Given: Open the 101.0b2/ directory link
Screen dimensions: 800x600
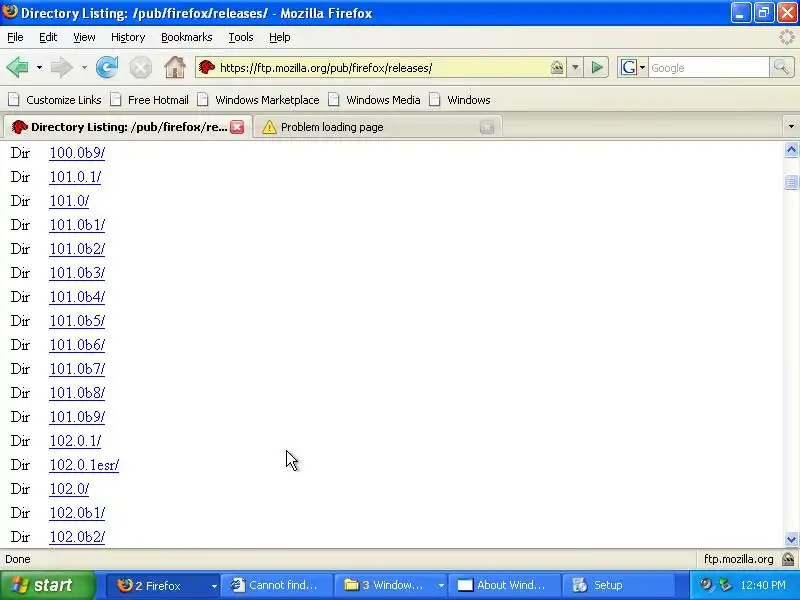Looking at the screenshot, I should (77, 248).
